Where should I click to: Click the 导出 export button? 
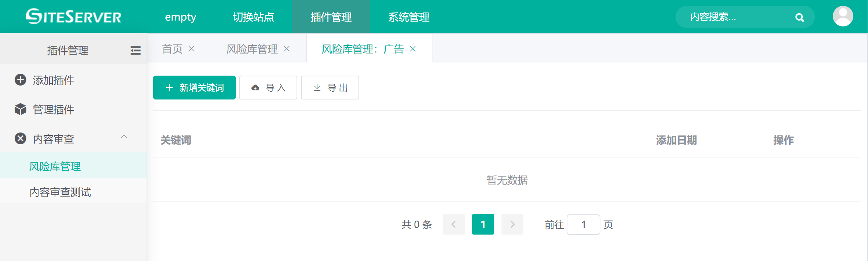coord(330,87)
